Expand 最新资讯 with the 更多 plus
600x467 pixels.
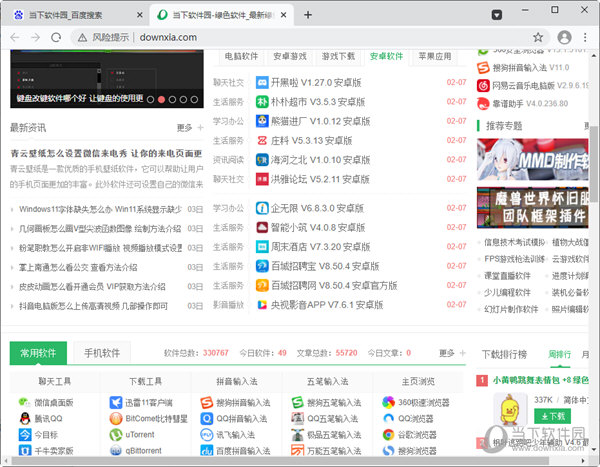click(x=190, y=127)
